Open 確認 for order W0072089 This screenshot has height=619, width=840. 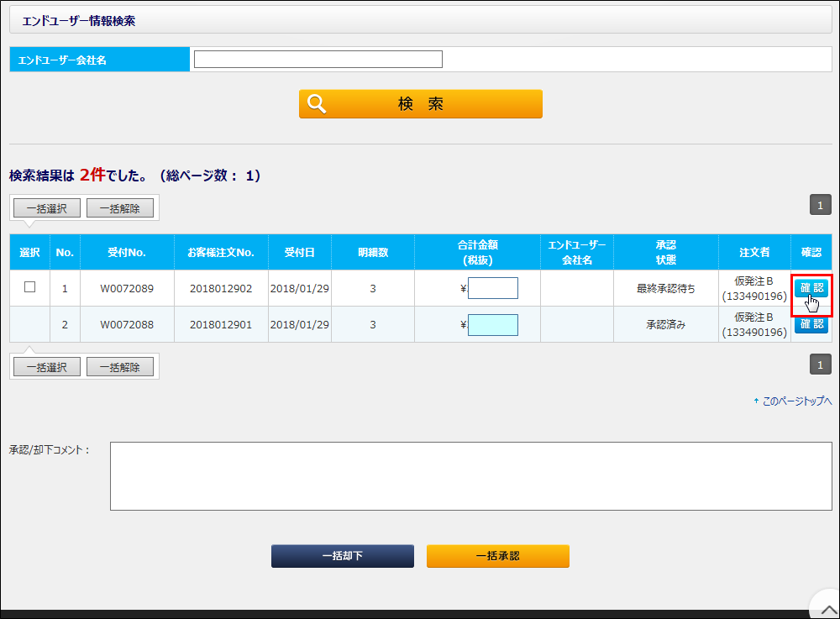811,288
